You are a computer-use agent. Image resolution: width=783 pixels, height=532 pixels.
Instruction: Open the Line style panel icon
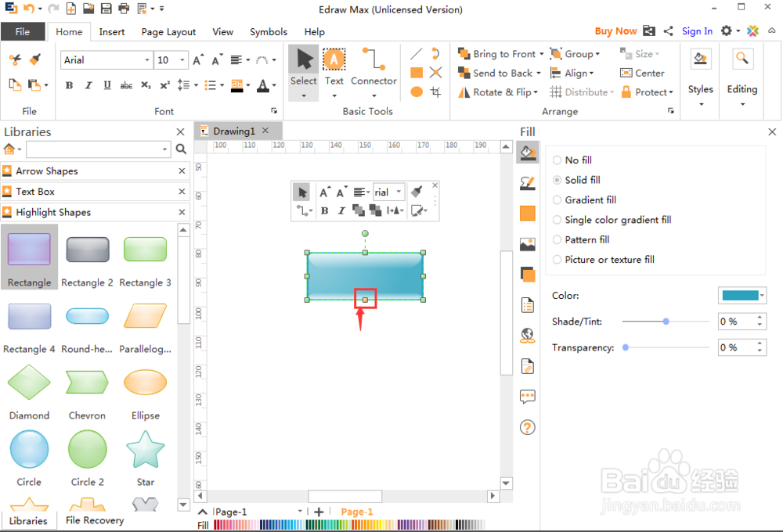(527, 183)
